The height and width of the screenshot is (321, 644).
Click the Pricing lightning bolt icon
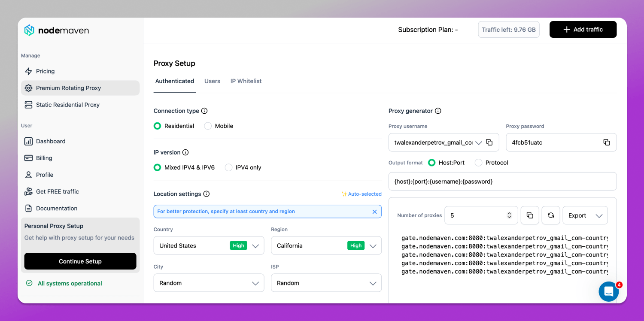(28, 71)
